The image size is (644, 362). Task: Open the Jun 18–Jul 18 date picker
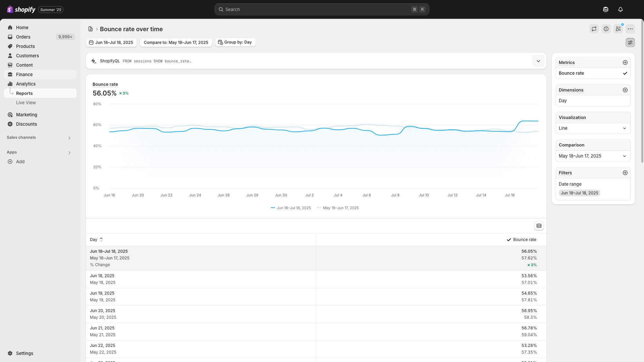pyautogui.click(x=111, y=42)
